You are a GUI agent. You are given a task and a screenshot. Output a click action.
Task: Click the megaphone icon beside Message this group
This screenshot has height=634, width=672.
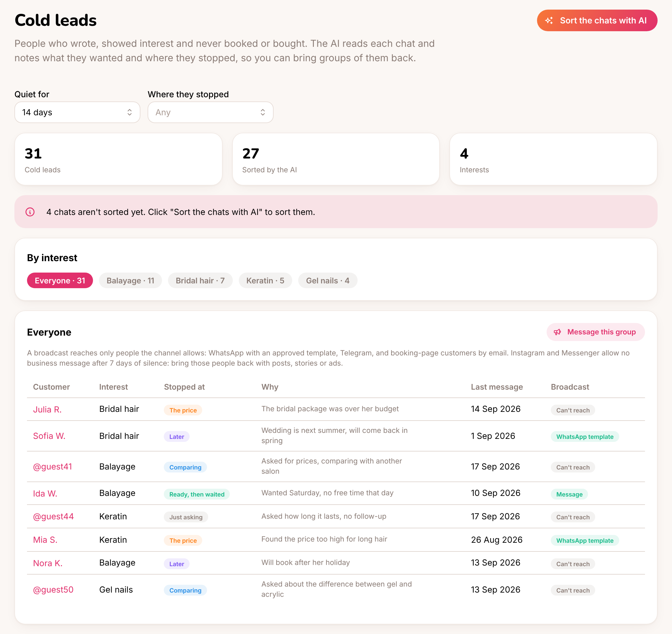tap(557, 332)
